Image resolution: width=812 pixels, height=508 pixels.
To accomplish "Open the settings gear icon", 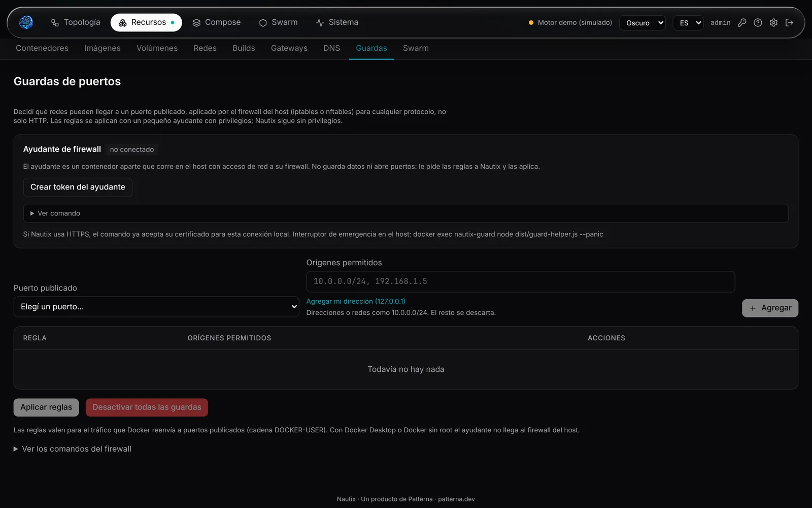I will click(x=773, y=22).
